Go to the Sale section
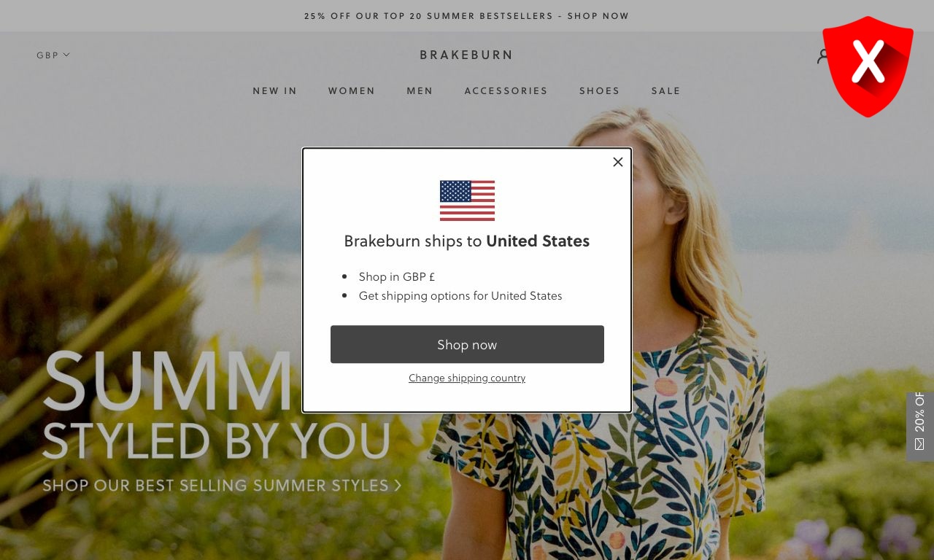Viewport: 934px width, 560px height. pos(666,91)
